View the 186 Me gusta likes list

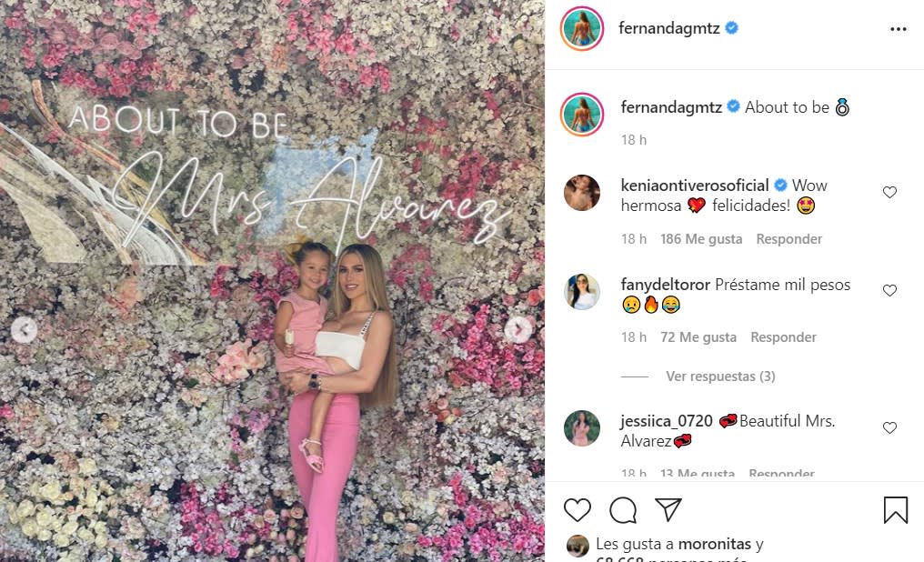pos(700,239)
